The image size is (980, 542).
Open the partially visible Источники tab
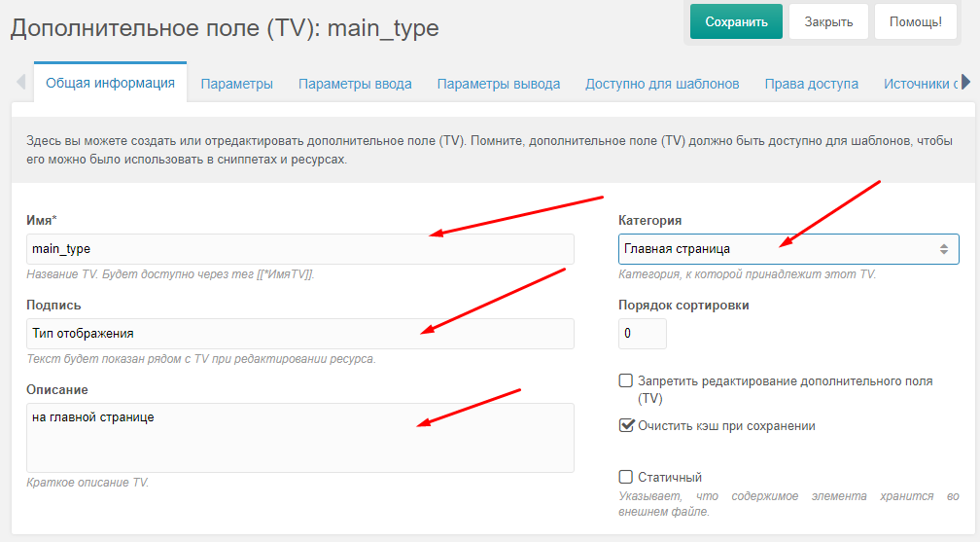920,84
